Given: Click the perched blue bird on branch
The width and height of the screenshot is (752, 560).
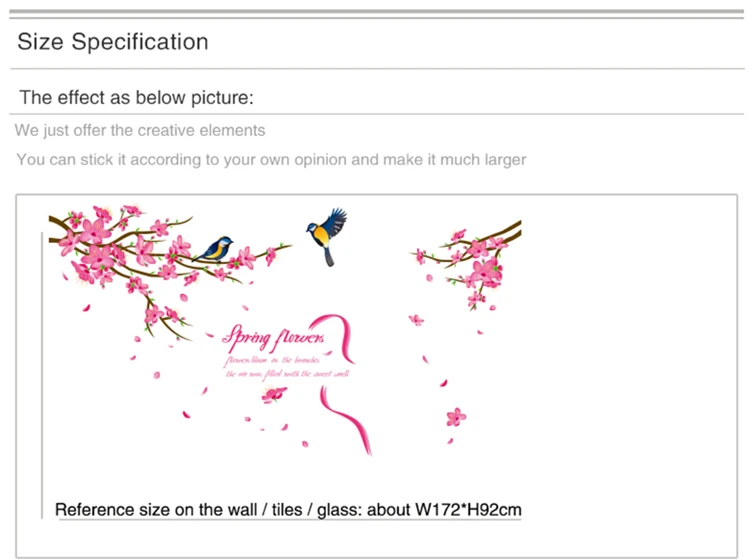Looking at the screenshot, I should pyautogui.click(x=215, y=248).
